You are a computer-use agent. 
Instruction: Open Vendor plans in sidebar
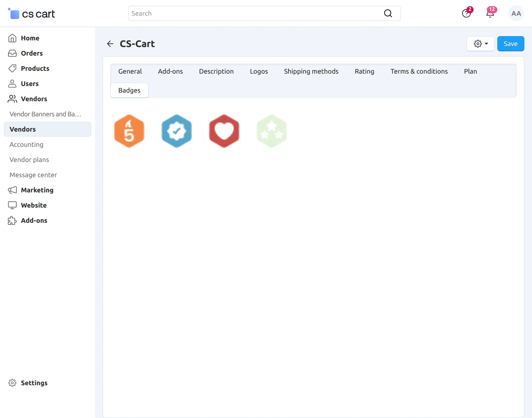29,160
